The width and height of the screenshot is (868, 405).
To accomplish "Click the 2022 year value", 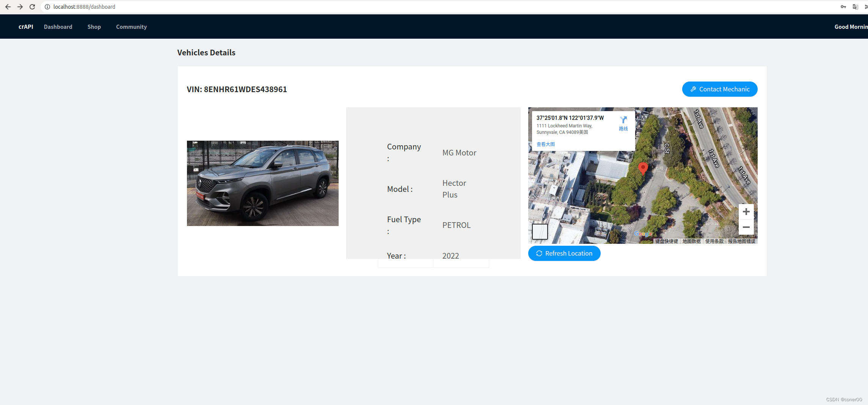I will tap(450, 256).
